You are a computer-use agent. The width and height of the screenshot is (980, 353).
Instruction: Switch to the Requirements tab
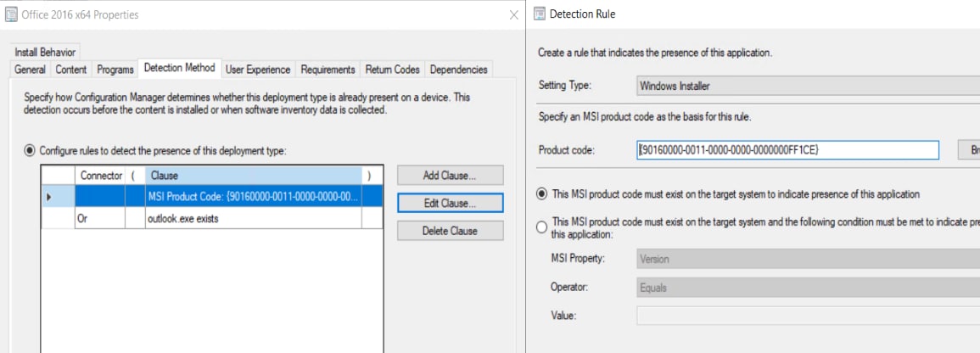pos(328,70)
